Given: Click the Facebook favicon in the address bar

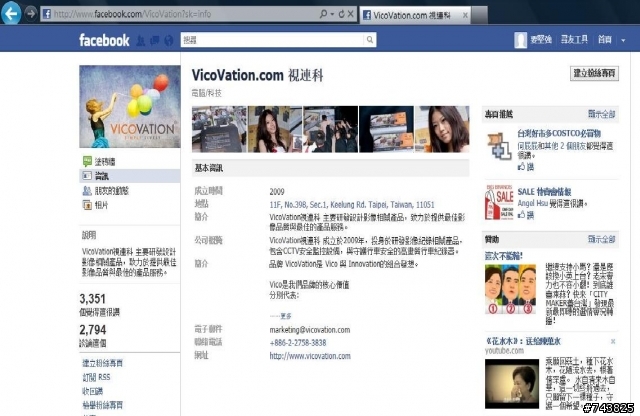Looking at the screenshot, I should (47, 14).
